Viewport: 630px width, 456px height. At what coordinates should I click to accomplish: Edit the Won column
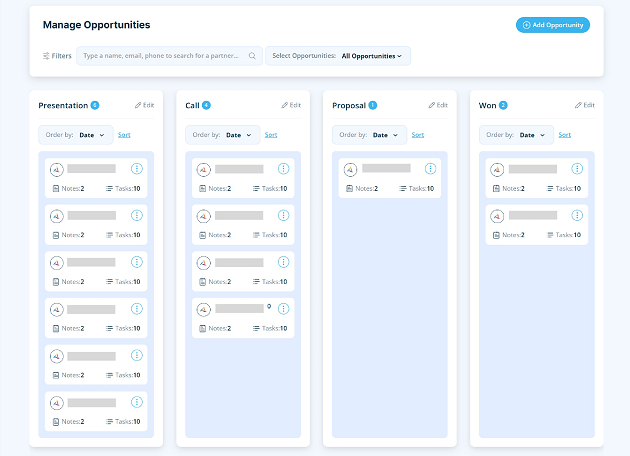tap(585, 105)
